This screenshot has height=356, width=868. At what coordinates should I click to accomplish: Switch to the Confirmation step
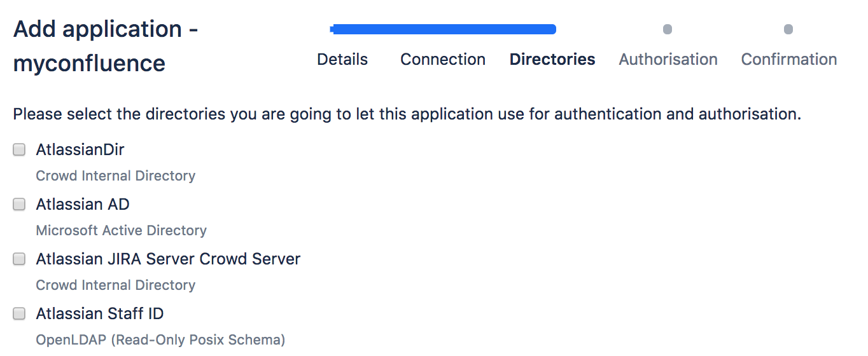[788, 60]
